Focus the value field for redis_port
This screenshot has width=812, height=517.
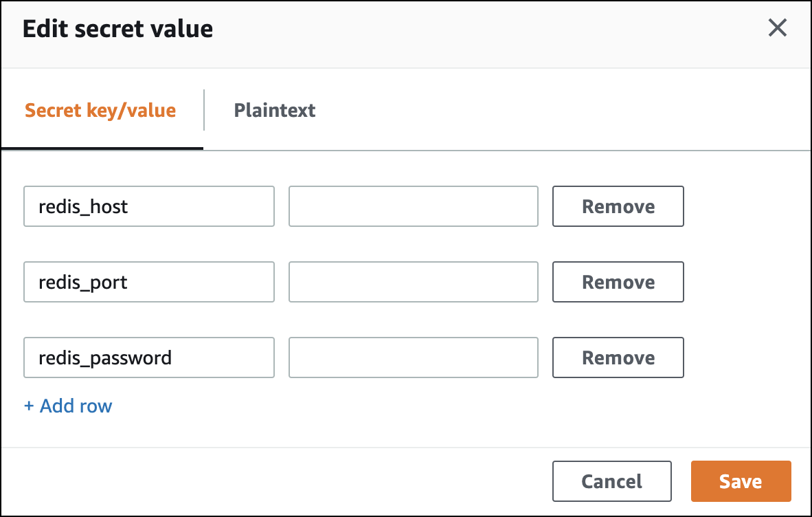(413, 282)
